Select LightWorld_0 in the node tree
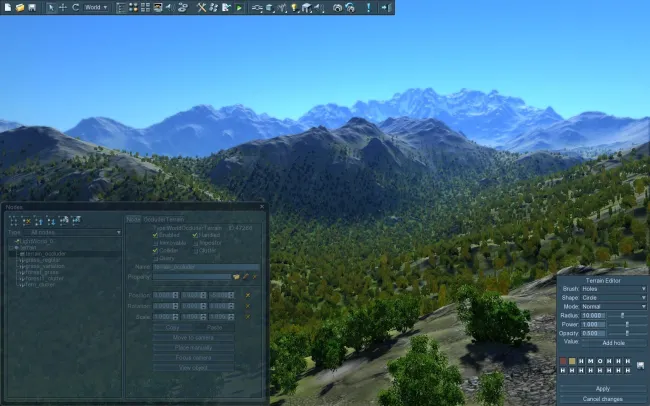This screenshot has height=406, width=650. pyautogui.click(x=36, y=241)
